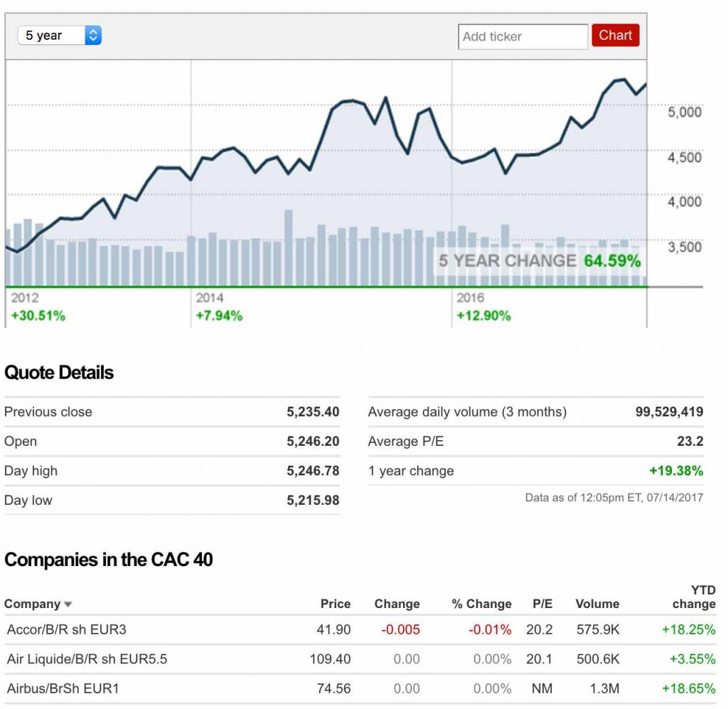
Task: Sort the table by Price column
Action: coord(335,604)
